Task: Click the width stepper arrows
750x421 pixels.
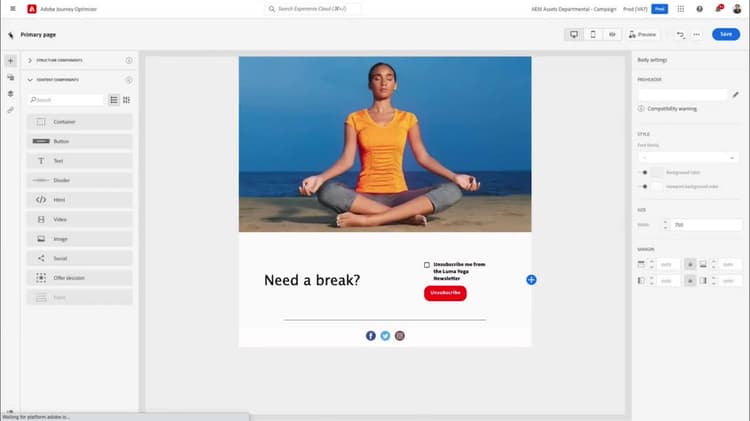Action: coord(665,225)
